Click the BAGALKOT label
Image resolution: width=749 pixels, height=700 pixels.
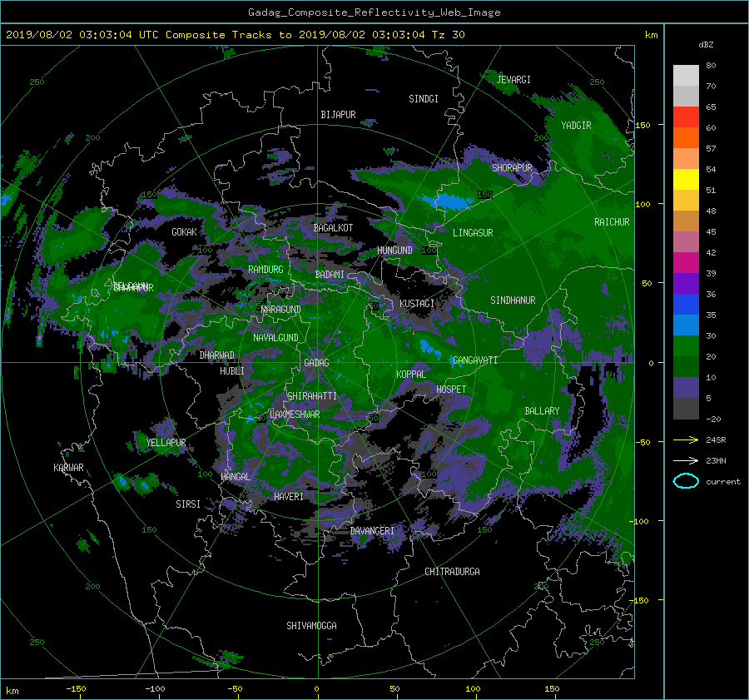[x=333, y=228]
